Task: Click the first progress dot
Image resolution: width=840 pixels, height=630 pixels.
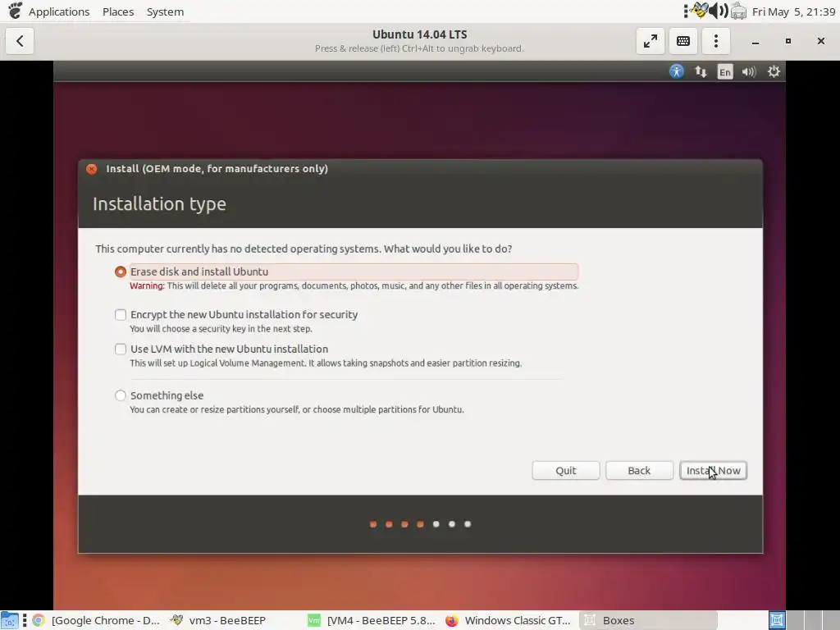Action: point(373,524)
